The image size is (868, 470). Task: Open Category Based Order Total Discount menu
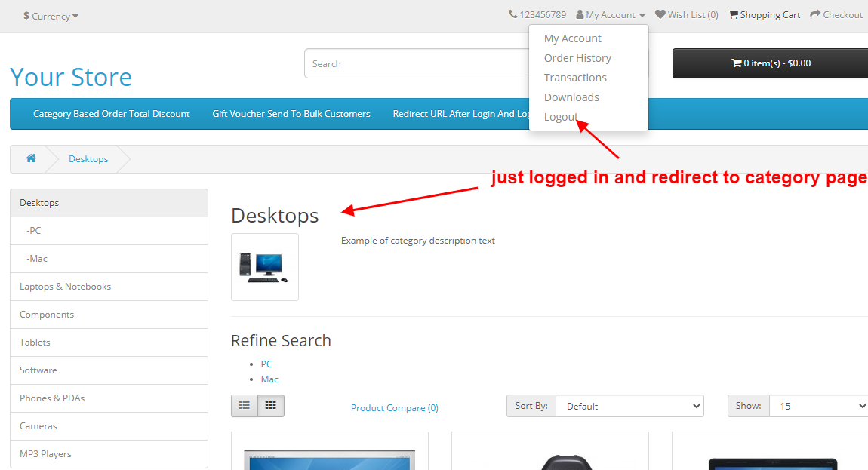point(111,113)
